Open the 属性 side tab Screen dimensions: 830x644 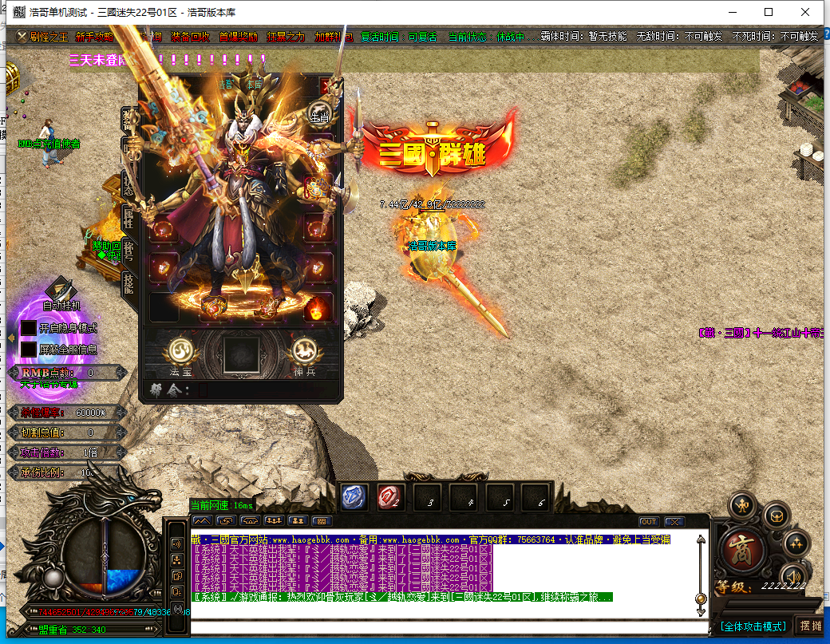(x=128, y=218)
